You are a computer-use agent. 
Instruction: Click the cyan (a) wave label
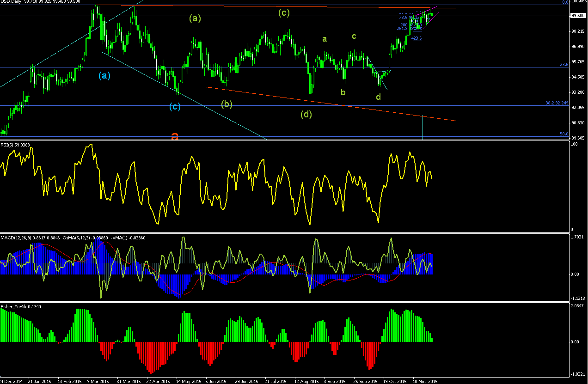[x=104, y=76]
